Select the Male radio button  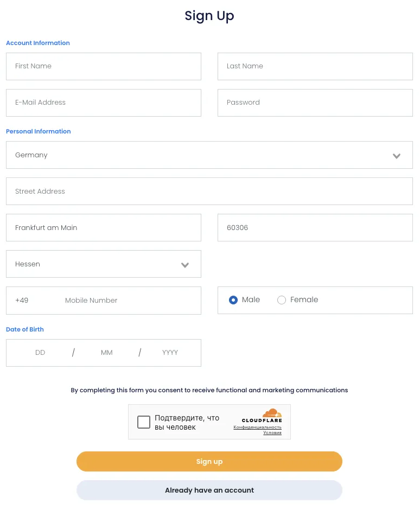click(233, 300)
